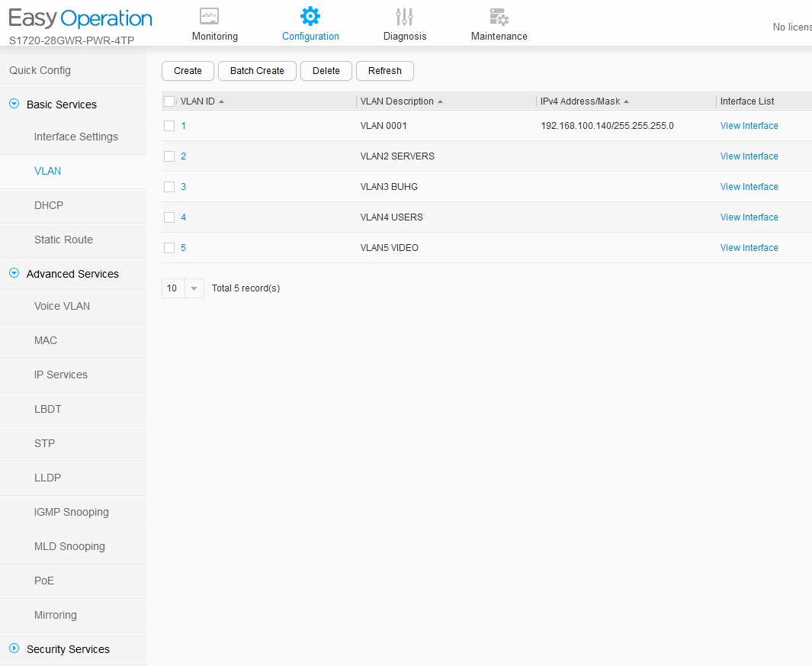Open VLAN ID 1 link

[x=183, y=126]
